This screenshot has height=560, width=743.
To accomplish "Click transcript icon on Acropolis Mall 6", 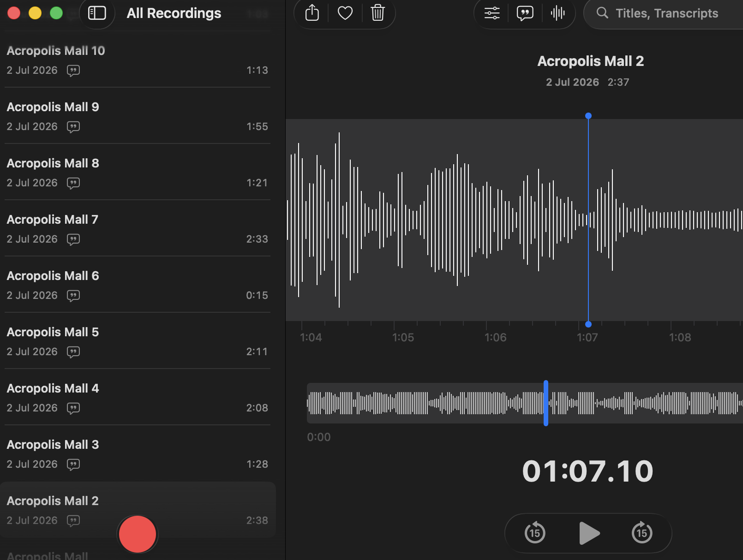I will pos(73,296).
